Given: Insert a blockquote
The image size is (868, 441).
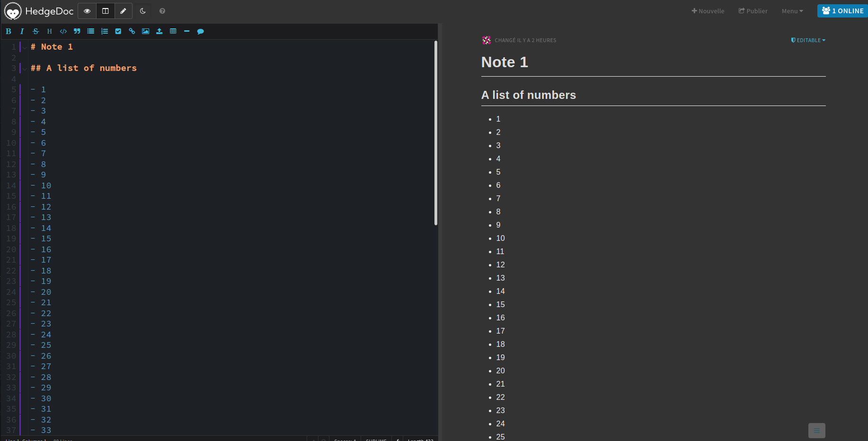Looking at the screenshot, I should click(77, 31).
